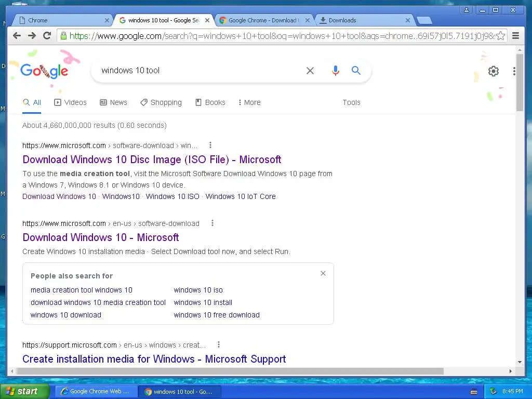Bookmark this page with the star icon

500,36
